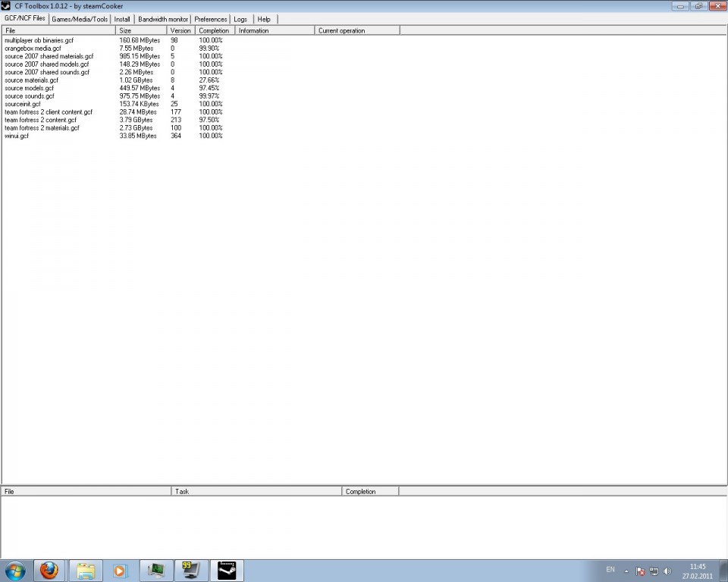Click the 97.45% completion value
Viewport: 728px width, 582px height.
209,88
